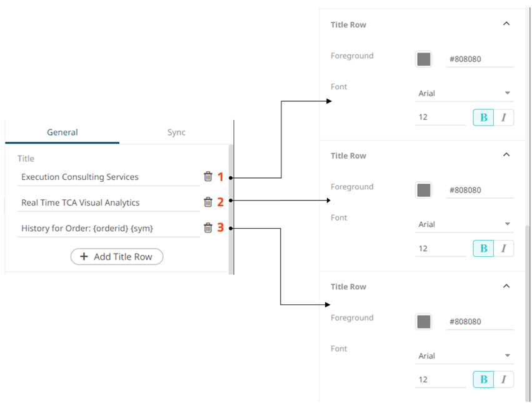Open the bottom Title Row font family selector
The image size is (532, 403).
[463, 355]
